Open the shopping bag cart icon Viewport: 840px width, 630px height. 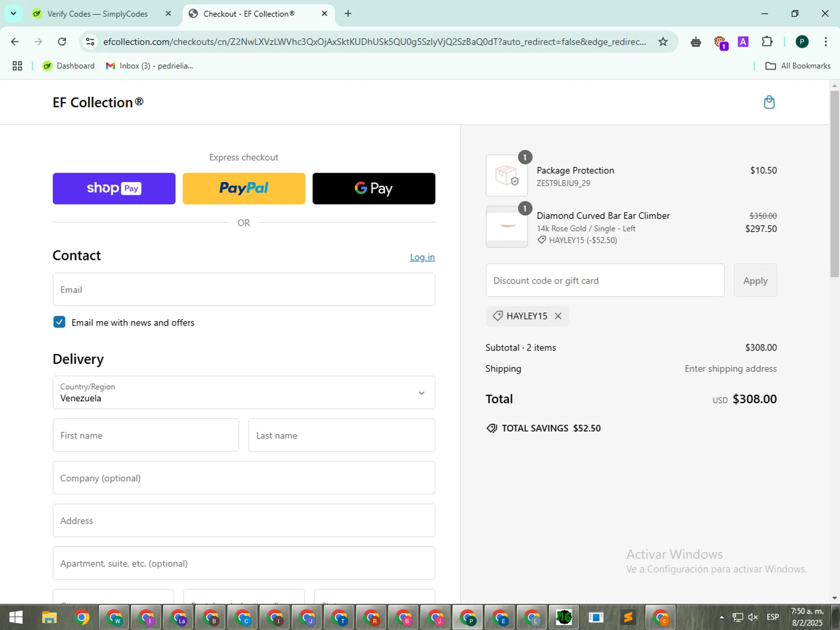point(769,102)
